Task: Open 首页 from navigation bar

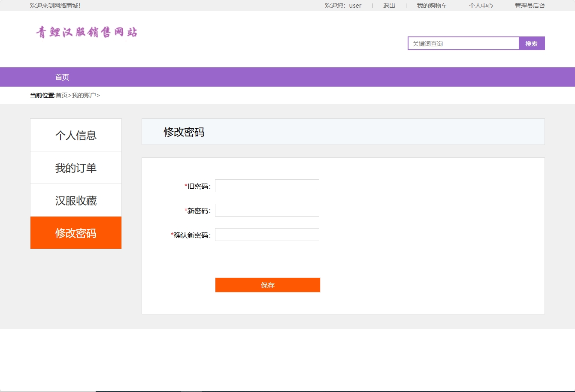Action: [x=63, y=77]
